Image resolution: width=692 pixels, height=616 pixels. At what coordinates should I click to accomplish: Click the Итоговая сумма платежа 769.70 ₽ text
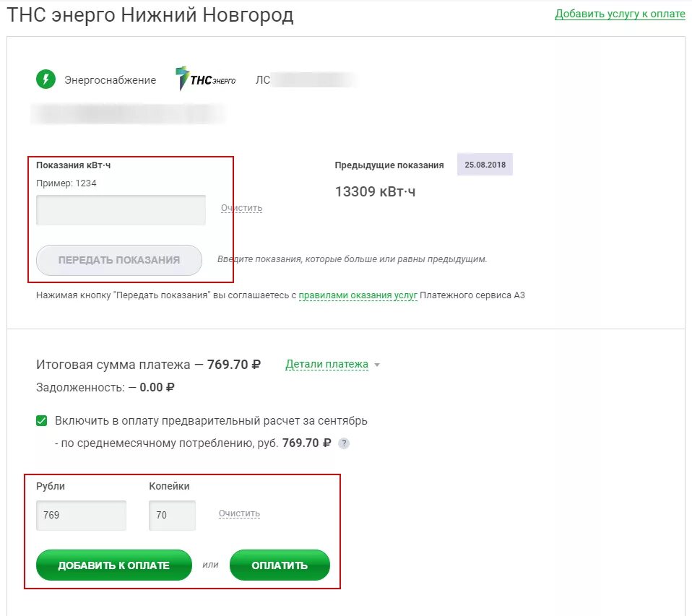tap(148, 365)
